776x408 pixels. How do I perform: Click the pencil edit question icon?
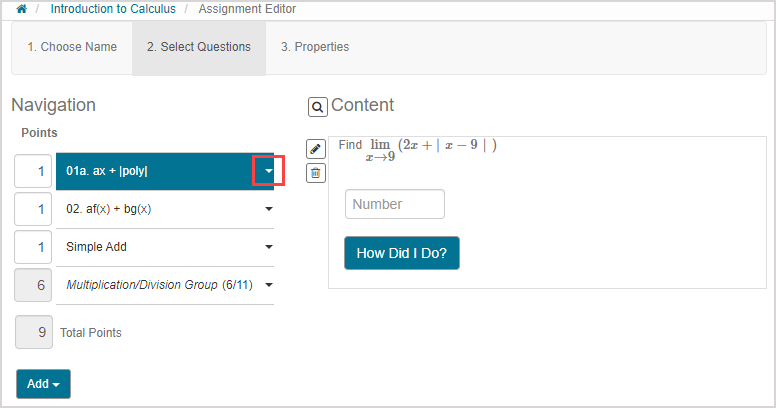[x=316, y=149]
